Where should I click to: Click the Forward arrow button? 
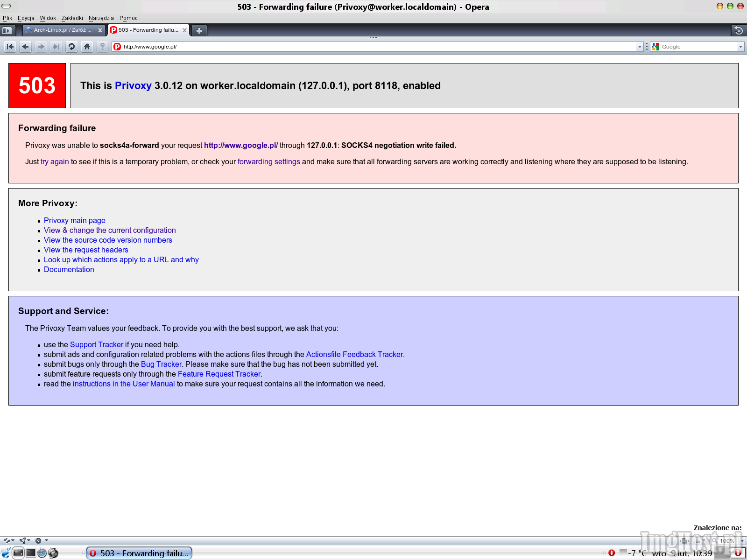point(41,47)
